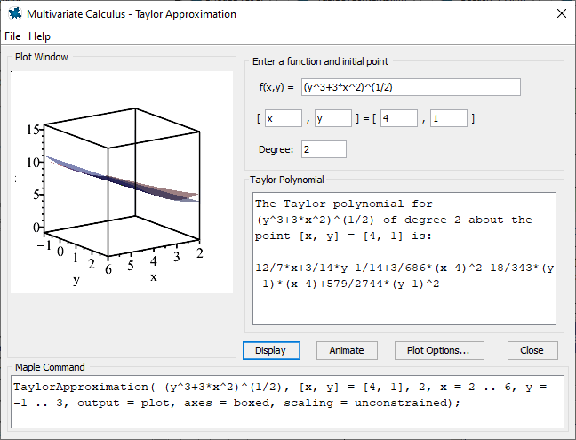This screenshot has width=576, height=440.
Task: Select the first variable field containing x
Action: [284, 118]
